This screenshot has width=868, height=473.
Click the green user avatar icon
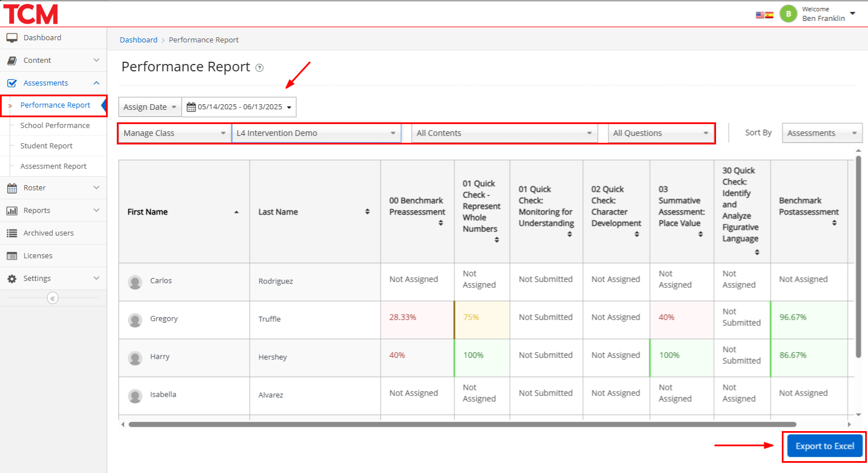tap(788, 14)
